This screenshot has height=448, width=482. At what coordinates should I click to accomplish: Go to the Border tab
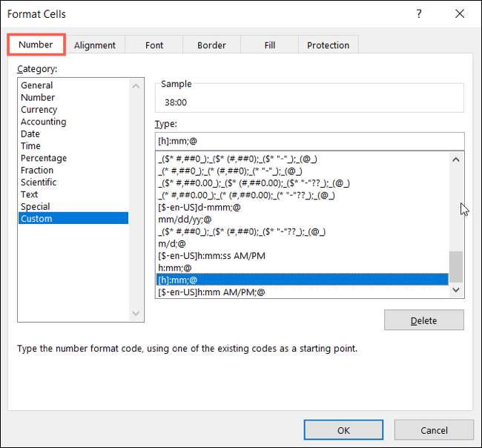click(x=211, y=45)
